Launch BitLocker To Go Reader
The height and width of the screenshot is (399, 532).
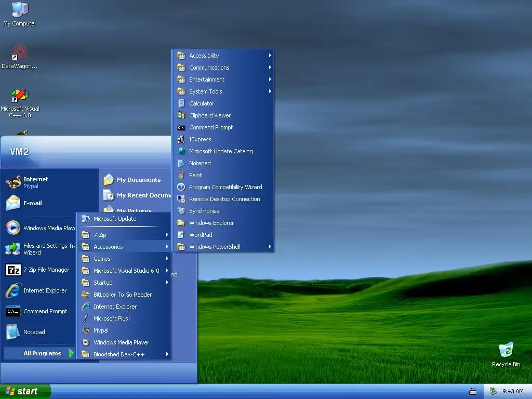coord(124,295)
